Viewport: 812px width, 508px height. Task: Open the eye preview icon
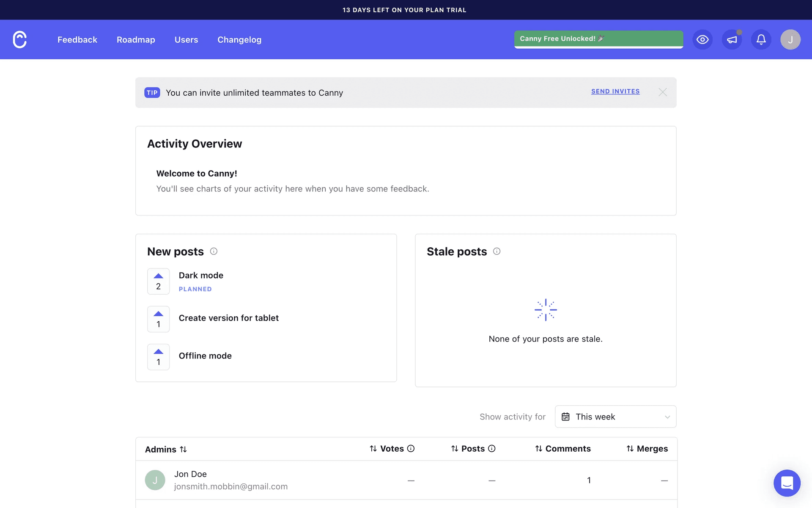(702, 39)
